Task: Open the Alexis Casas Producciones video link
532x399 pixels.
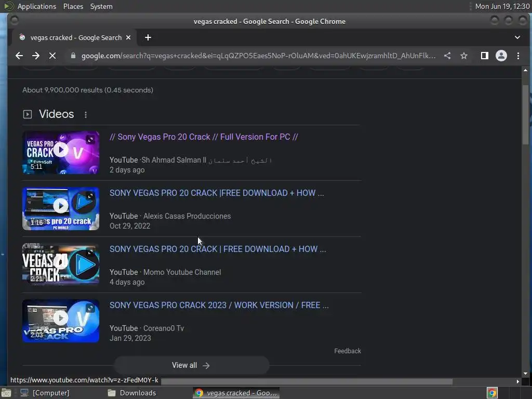Action: point(217,193)
